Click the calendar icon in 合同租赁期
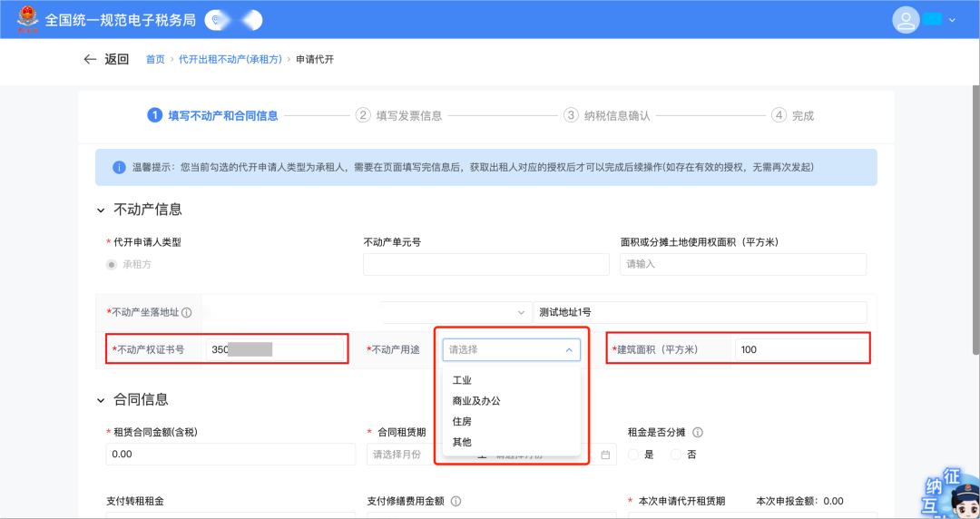This screenshot has width=980, height=519. coord(605,455)
